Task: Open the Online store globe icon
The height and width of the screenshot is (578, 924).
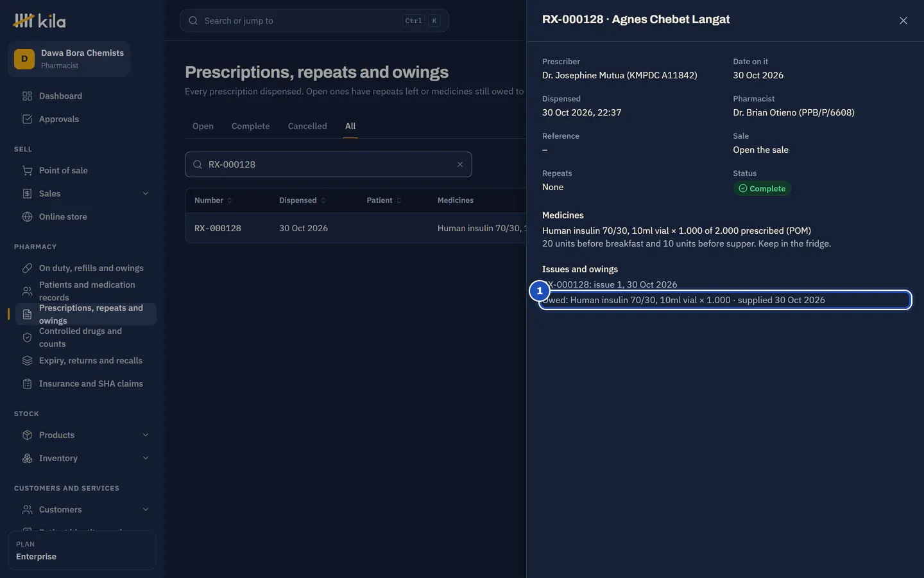Action: pos(27,217)
